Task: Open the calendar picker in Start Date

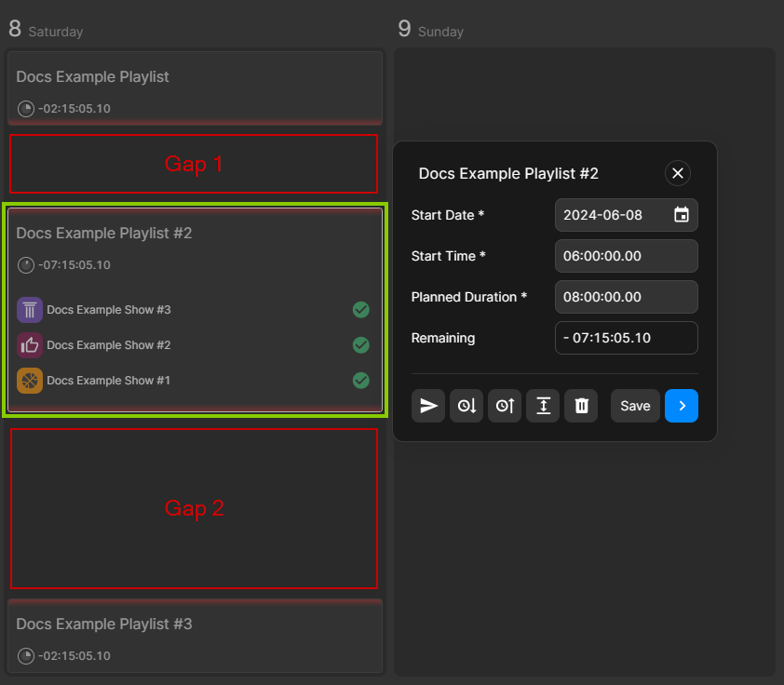Action: click(682, 215)
